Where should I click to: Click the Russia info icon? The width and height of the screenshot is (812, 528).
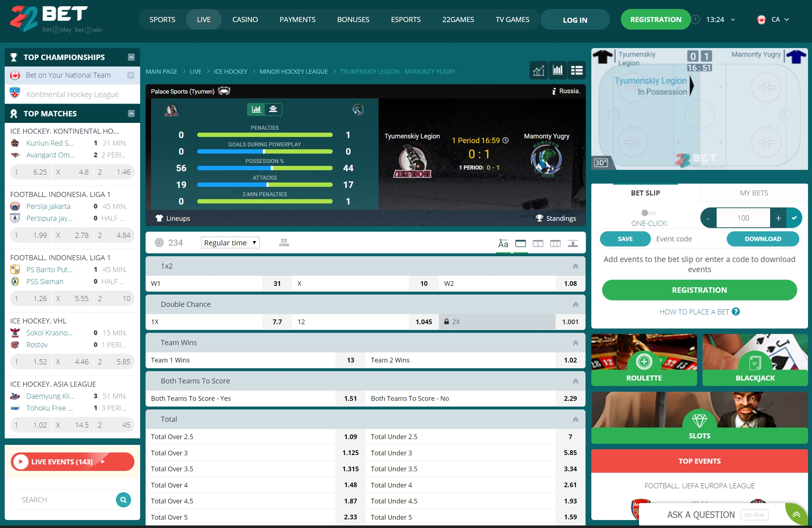pyautogui.click(x=554, y=91)
